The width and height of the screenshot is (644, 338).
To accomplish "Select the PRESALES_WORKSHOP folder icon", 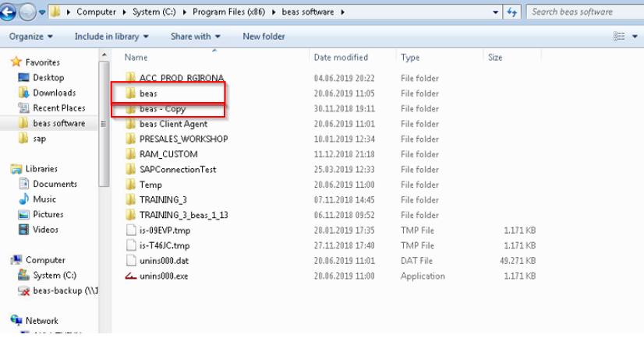I will coord(131,139).
